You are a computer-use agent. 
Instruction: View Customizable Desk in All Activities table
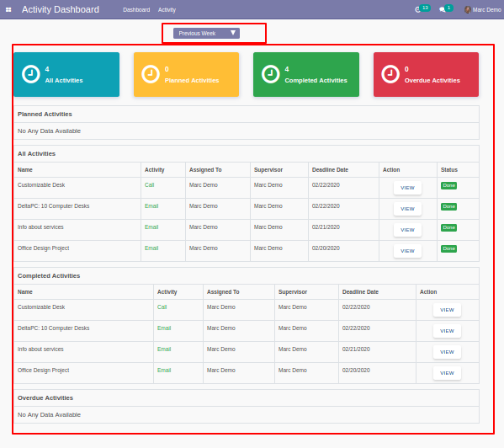point(407,188)
